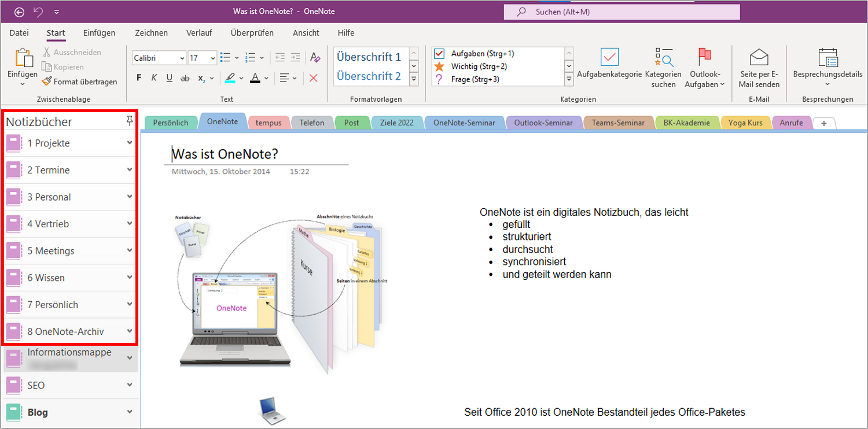Open the Outlook-Seminar section tab
868x429 pixels.
pos(543,123)
